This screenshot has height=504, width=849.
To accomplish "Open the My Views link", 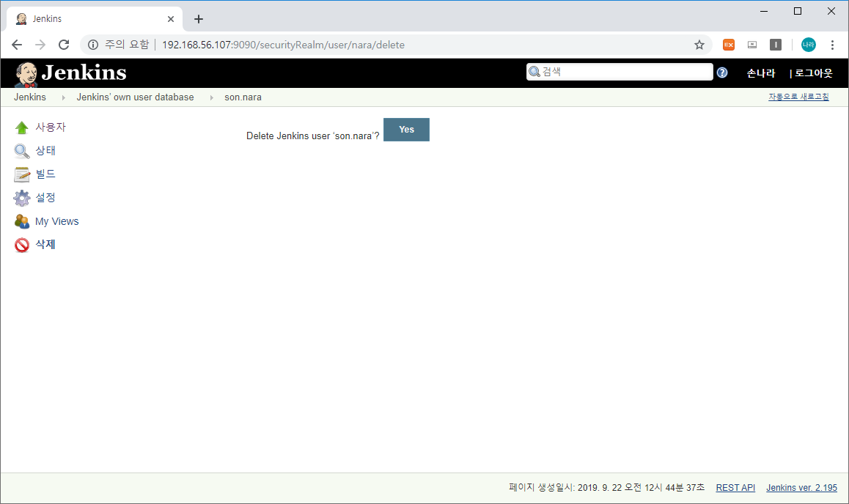I will [57, 221].
